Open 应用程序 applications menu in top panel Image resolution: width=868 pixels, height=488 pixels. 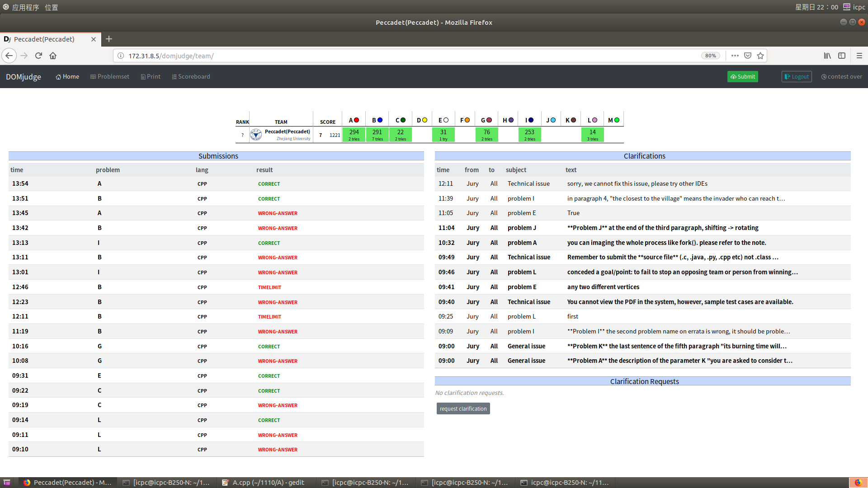click(x=25, y=7)
